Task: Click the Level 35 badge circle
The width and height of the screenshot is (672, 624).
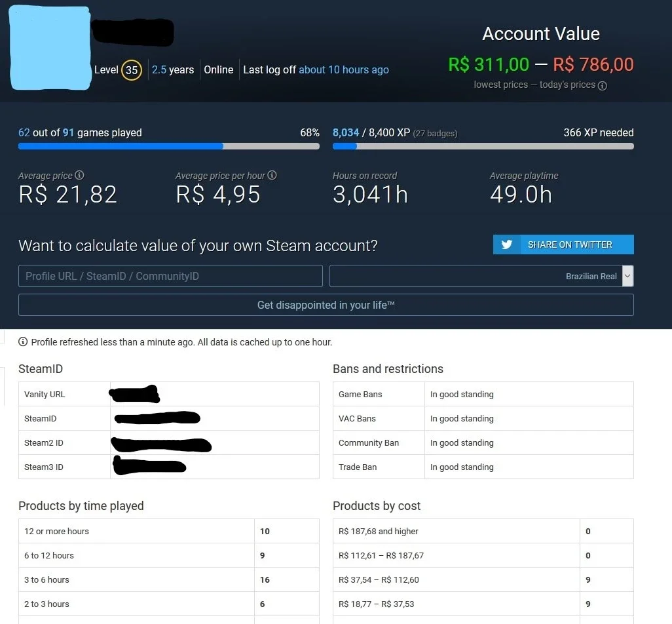Action: click(132, 70)
